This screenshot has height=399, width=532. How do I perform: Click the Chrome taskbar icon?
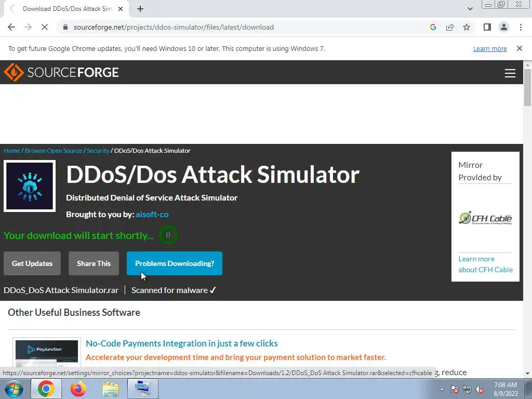pos(46,389)
